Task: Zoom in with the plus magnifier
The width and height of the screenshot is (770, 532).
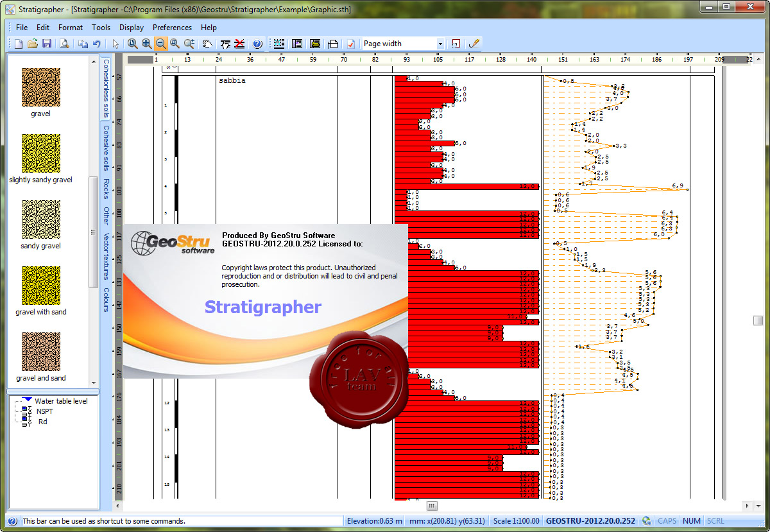Action: [x=146, y=44]
